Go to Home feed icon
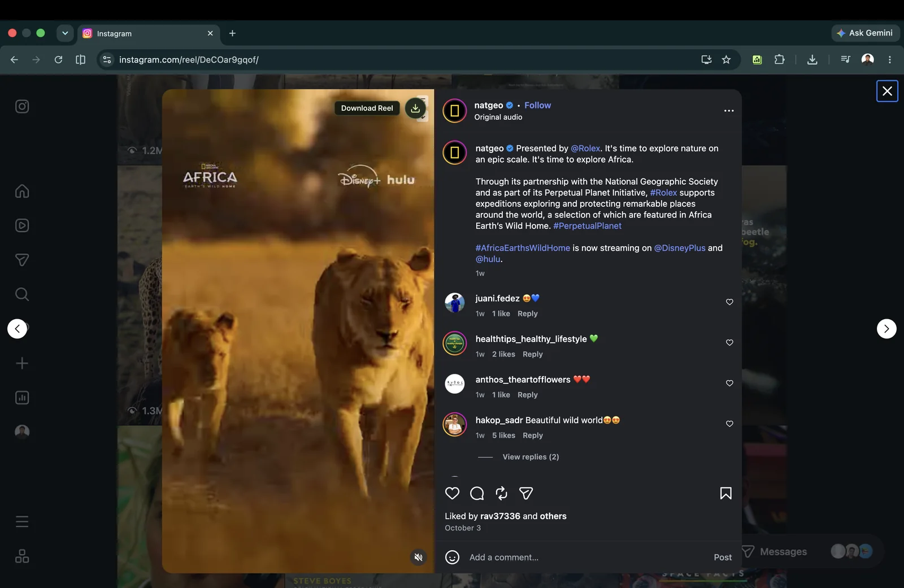The width and height of the screenshot is (904, 588). 22,191
